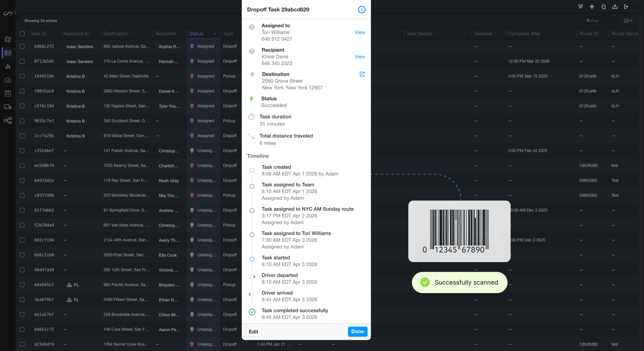644x351 pixels.
Task: Click the Find search field
Action: 601,21
